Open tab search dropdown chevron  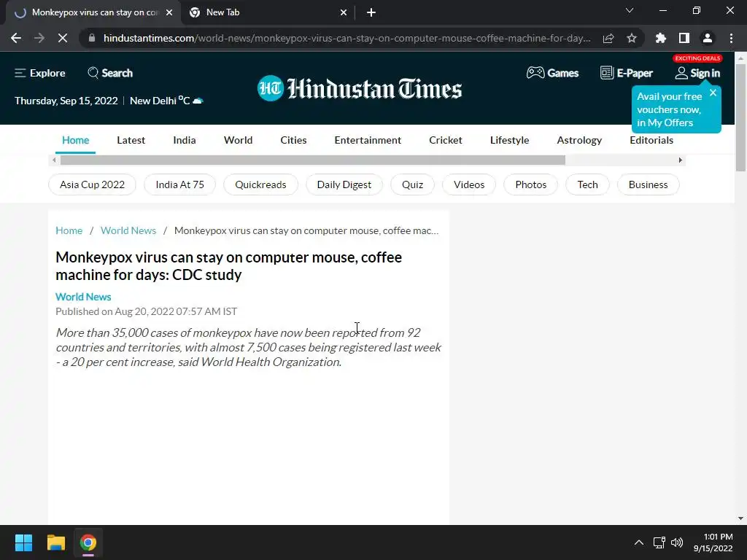point(630,10)
